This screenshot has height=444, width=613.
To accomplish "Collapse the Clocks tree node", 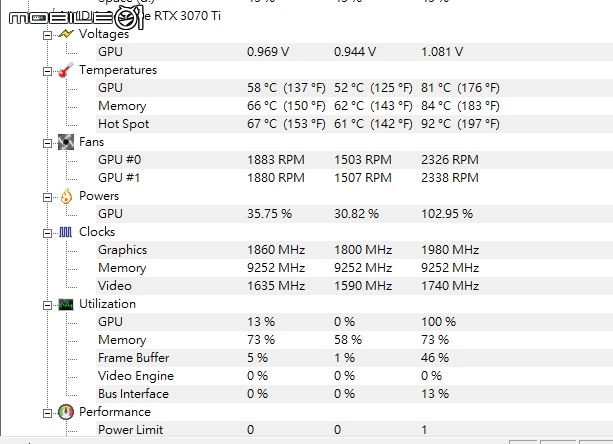I will [x=47, y=233].
